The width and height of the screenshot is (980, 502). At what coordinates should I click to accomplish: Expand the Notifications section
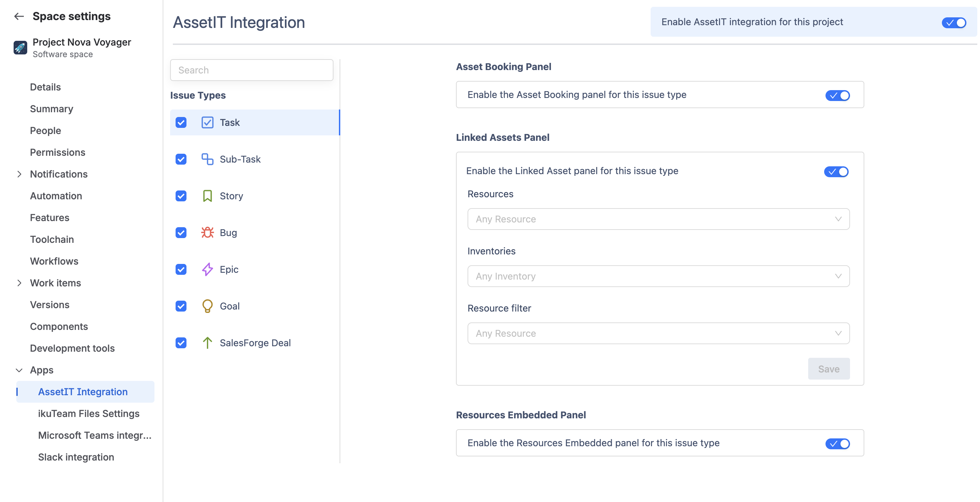[19, 174]
